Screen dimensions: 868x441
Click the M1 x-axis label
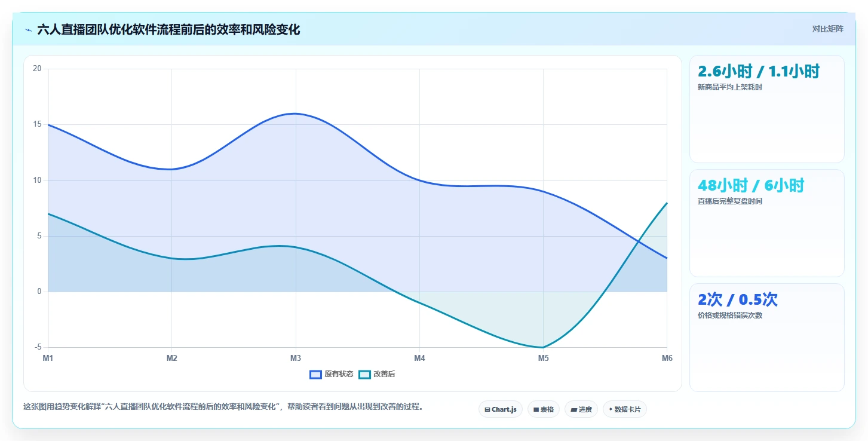point(48,359)
